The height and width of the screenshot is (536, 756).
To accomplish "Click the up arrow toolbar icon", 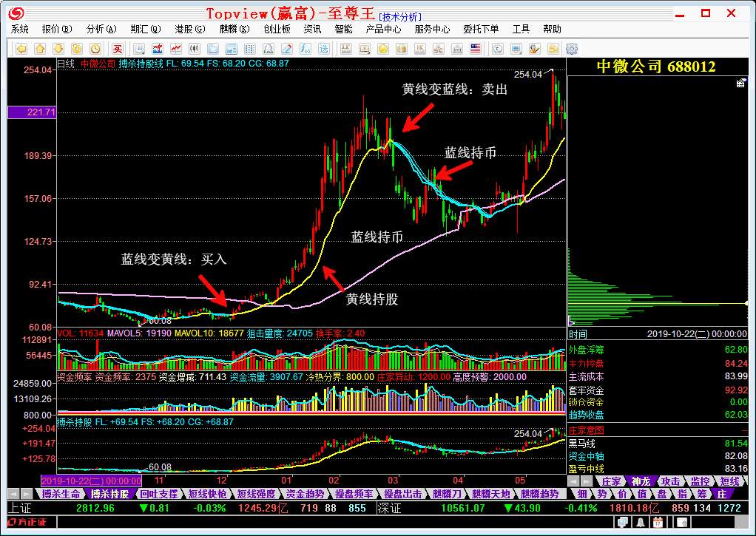I will click(x=40, y=49).
